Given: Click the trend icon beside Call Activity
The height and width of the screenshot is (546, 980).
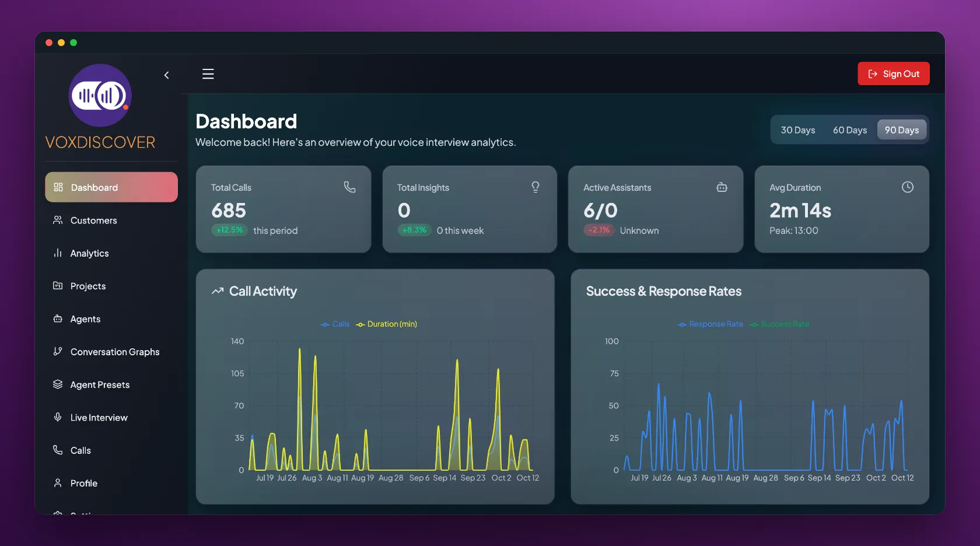Looking at the screenshot, I should click(218, 291).
